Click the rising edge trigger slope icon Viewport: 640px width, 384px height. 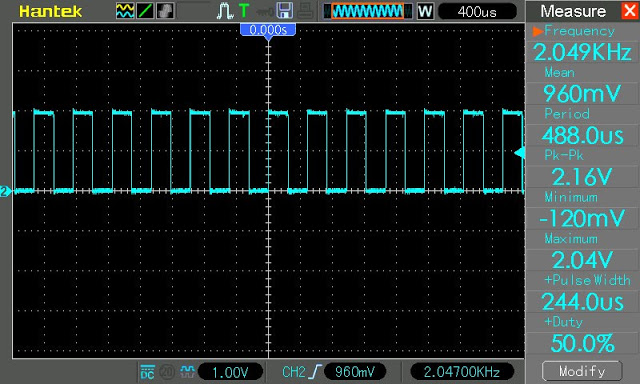(315, 372)
